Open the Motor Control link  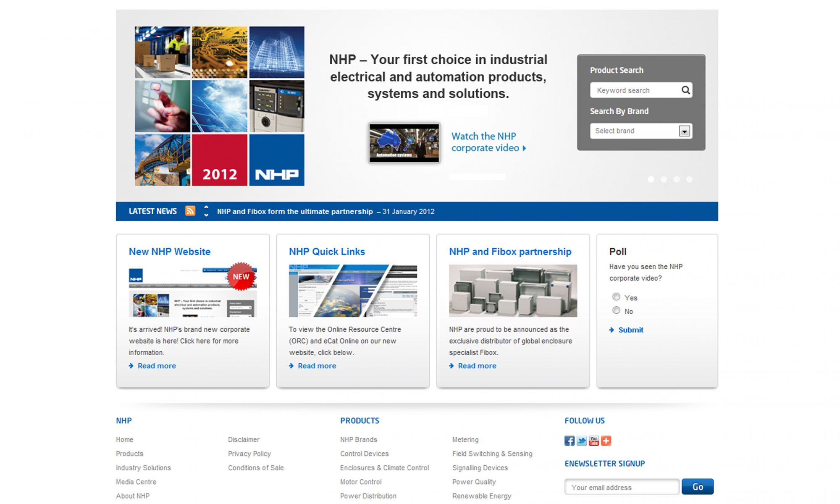pos(361,482)
